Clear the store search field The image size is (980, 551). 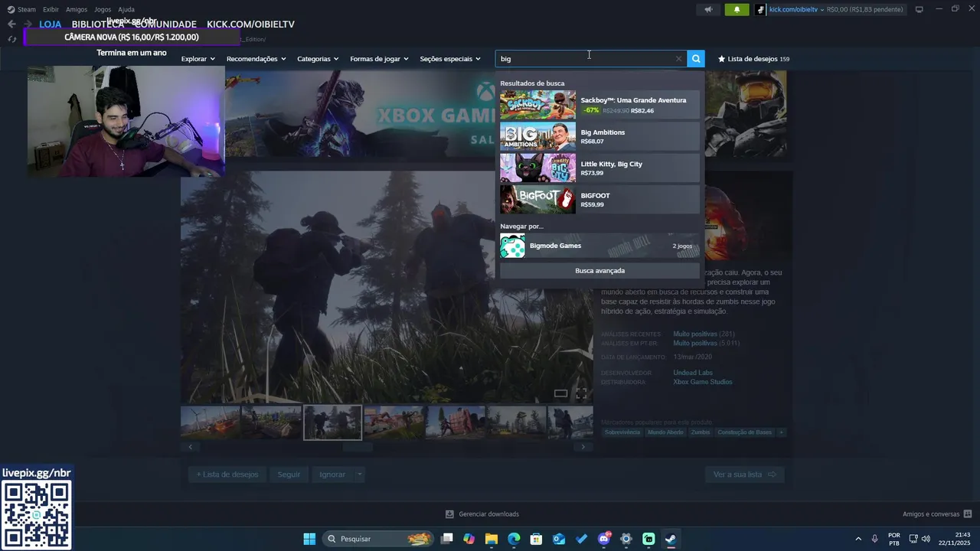[678, 59]
